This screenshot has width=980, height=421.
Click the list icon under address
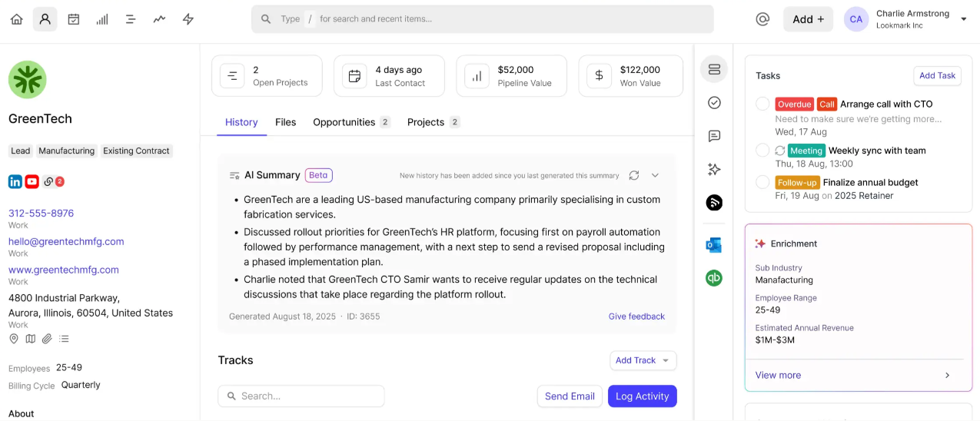pyautogui.click(x=64, y=339)
